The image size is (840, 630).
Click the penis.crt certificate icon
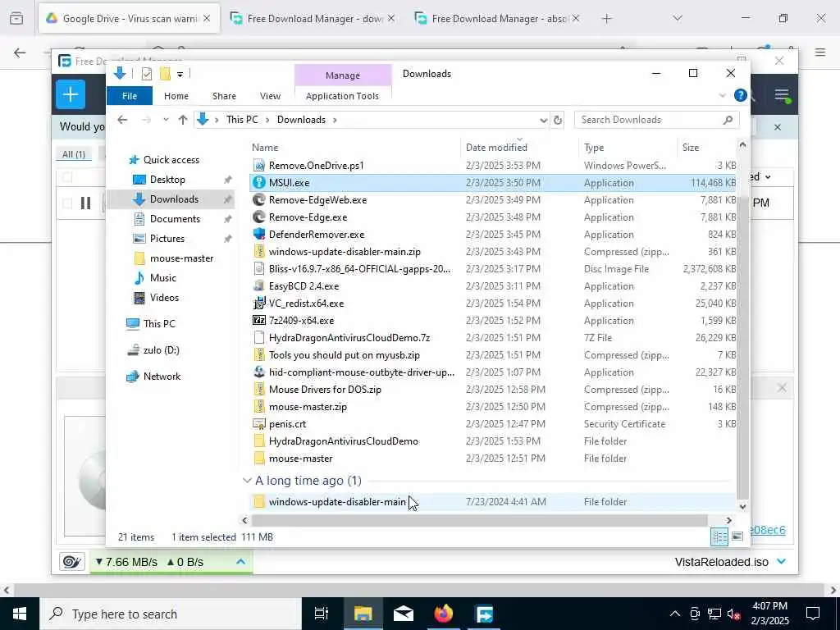pos(259,424)
